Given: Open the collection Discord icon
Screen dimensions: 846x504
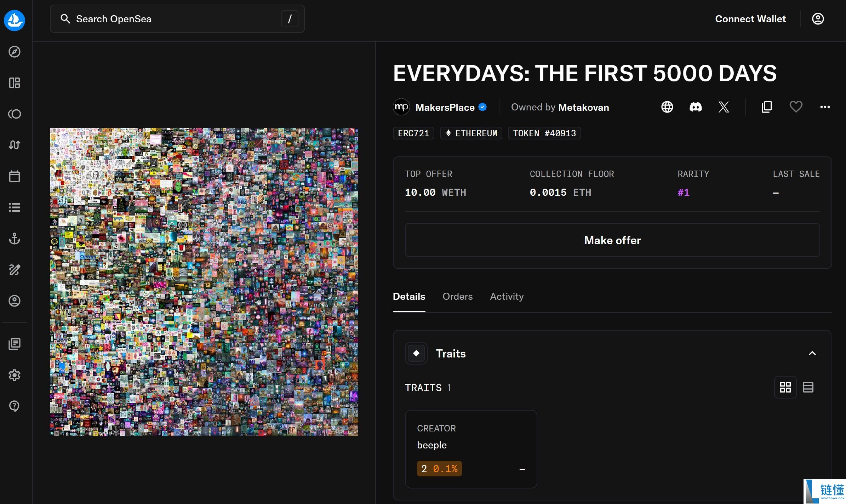Looking at the screenshot, I should click(x=696, y=107).
